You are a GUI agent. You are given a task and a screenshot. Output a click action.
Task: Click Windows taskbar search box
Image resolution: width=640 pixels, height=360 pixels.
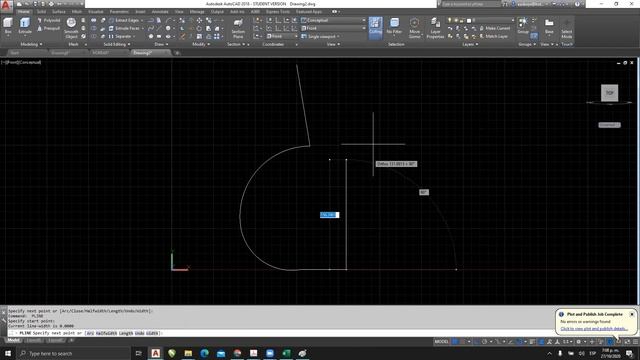click(73, 353)
